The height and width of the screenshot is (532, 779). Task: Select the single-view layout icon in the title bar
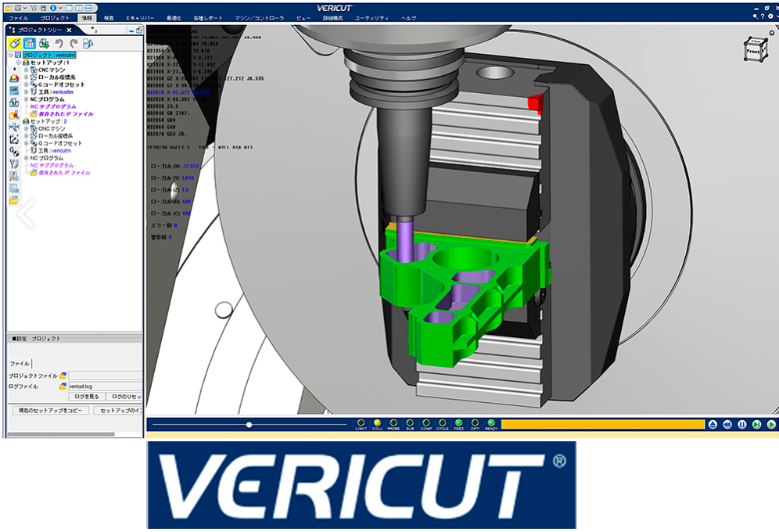pyautogui.click(x=69, y=8)
